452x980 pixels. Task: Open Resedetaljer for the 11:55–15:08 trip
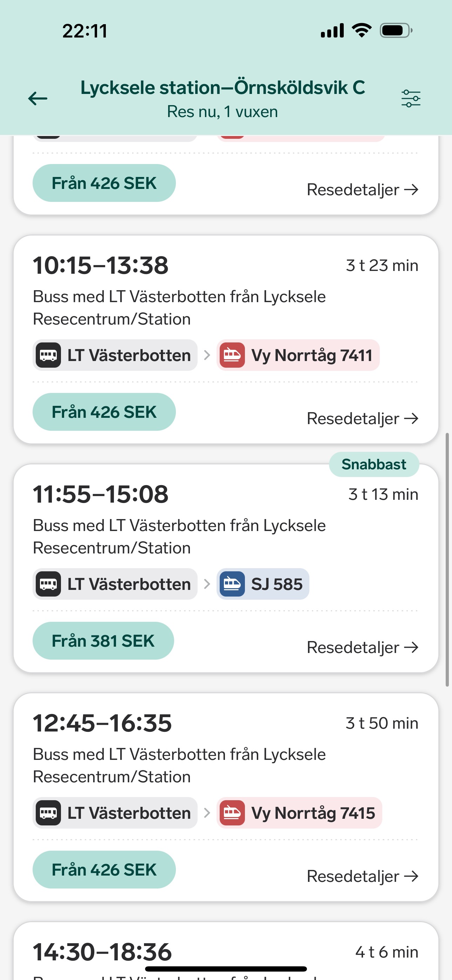click(x=362, y=647)
